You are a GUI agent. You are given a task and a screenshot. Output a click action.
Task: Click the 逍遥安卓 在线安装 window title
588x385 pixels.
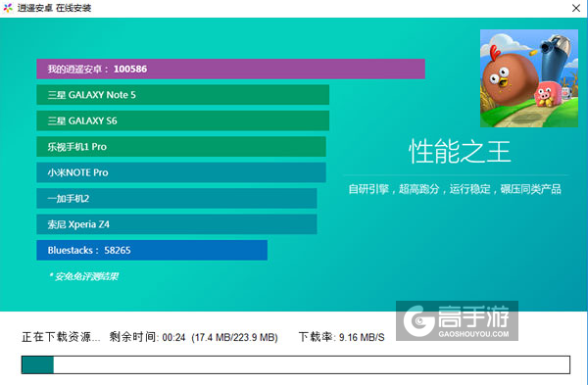click(x=54, y=8)
